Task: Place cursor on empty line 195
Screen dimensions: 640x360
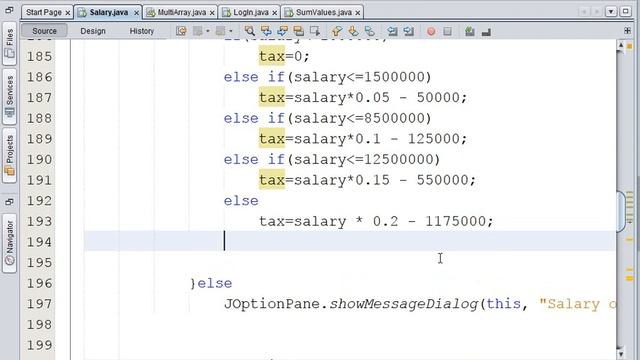Action: [349, 262]
